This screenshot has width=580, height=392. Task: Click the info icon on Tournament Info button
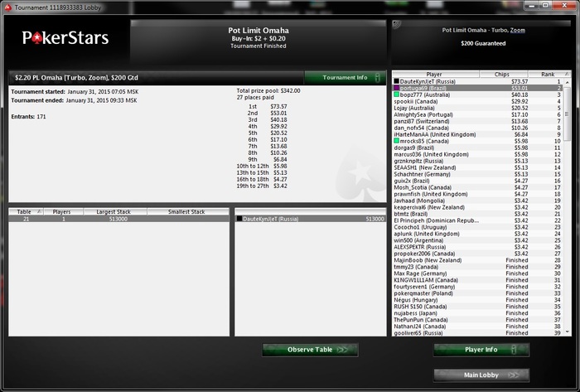(377, 77)
